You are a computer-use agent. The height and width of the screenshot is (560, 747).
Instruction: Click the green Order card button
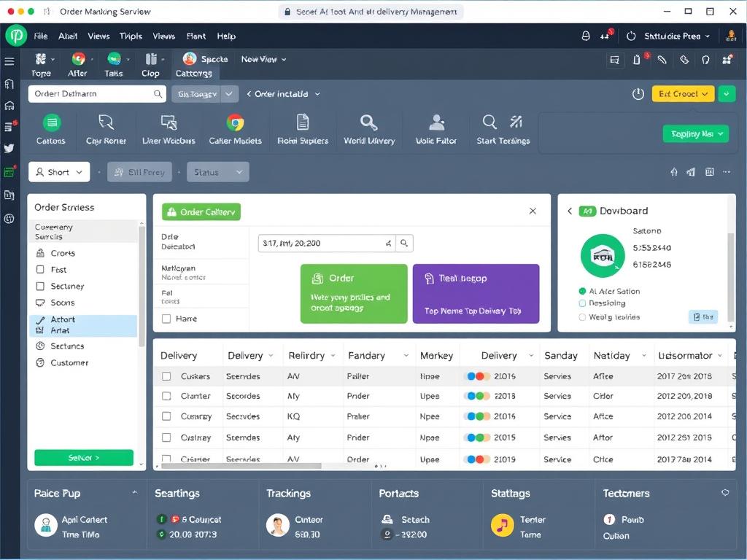click(x=354, y=293)
